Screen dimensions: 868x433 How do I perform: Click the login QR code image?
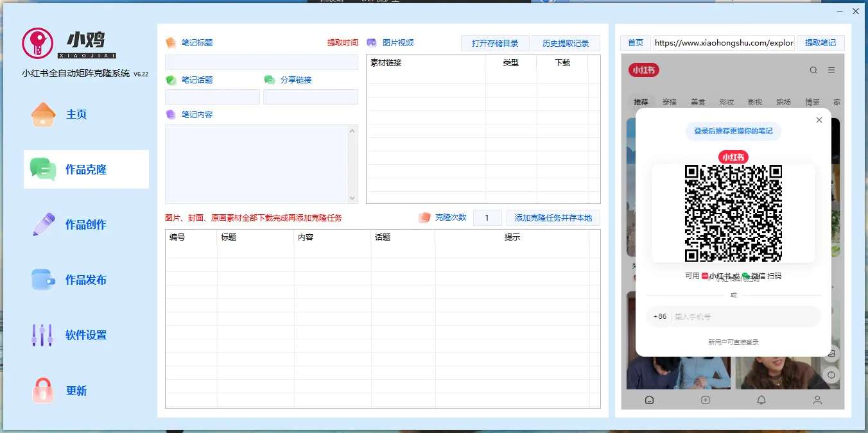(733, 213)
